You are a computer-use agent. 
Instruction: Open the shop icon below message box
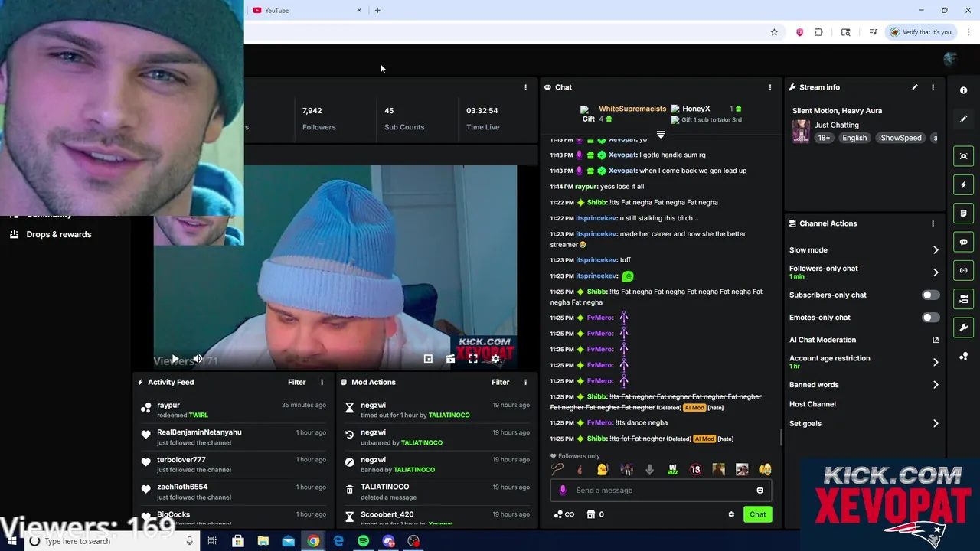pos(590,514)
